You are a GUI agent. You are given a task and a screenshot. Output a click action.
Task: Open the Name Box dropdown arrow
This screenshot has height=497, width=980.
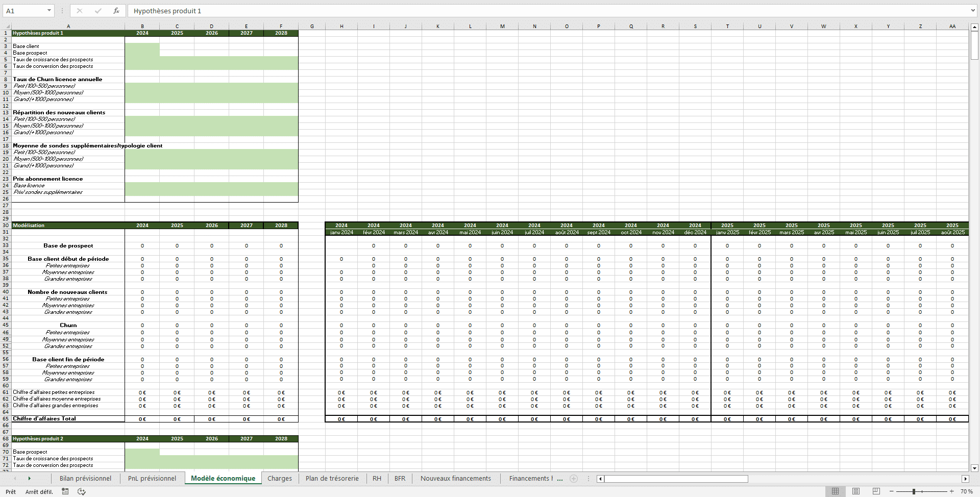coord(49,11)
